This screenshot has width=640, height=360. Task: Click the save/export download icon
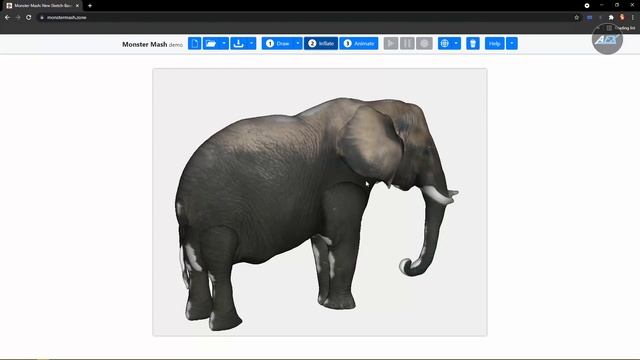[x=238, y=43]
